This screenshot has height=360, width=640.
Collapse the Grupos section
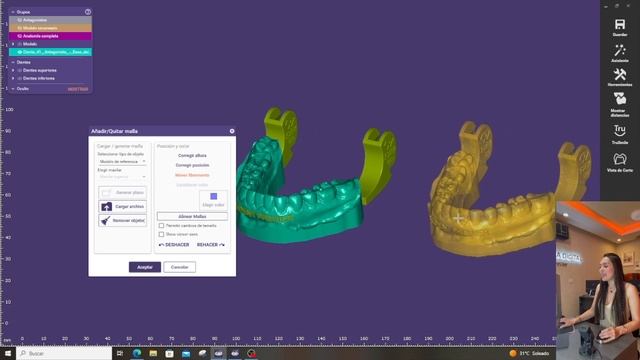pos(13,12)
